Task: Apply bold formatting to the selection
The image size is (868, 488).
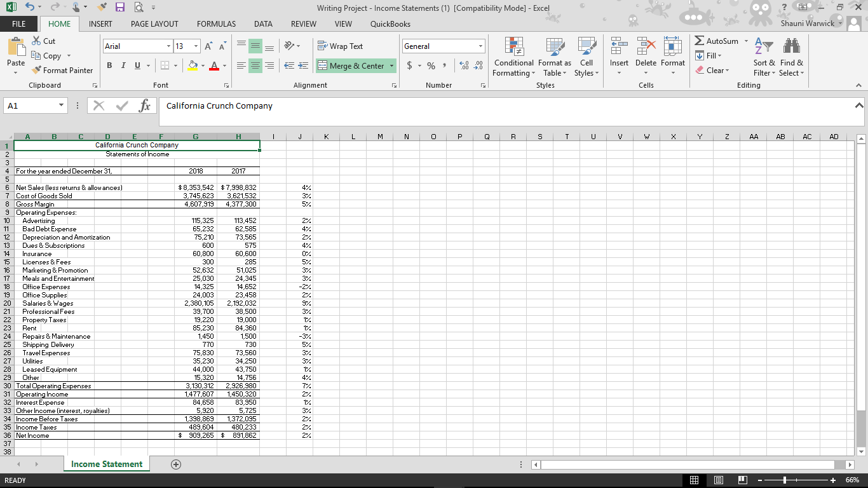Action: [x=109, y=65]
